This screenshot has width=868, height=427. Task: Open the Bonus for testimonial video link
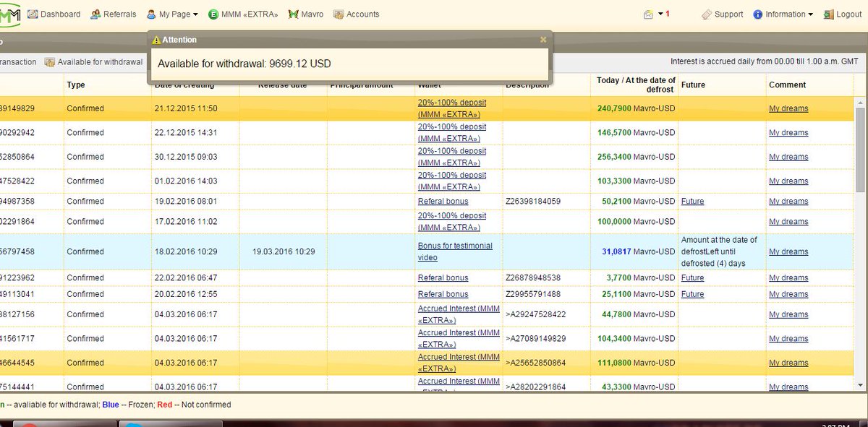455,251
